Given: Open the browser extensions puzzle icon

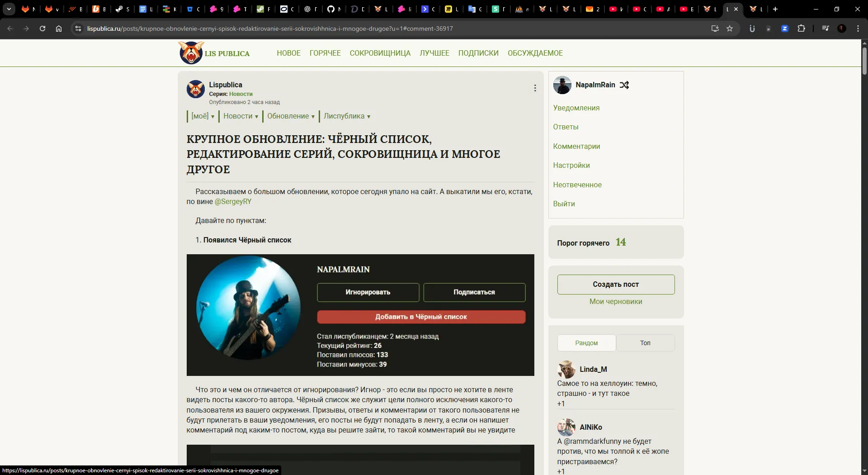Looking at the screenshot, I should click(801, 28).
